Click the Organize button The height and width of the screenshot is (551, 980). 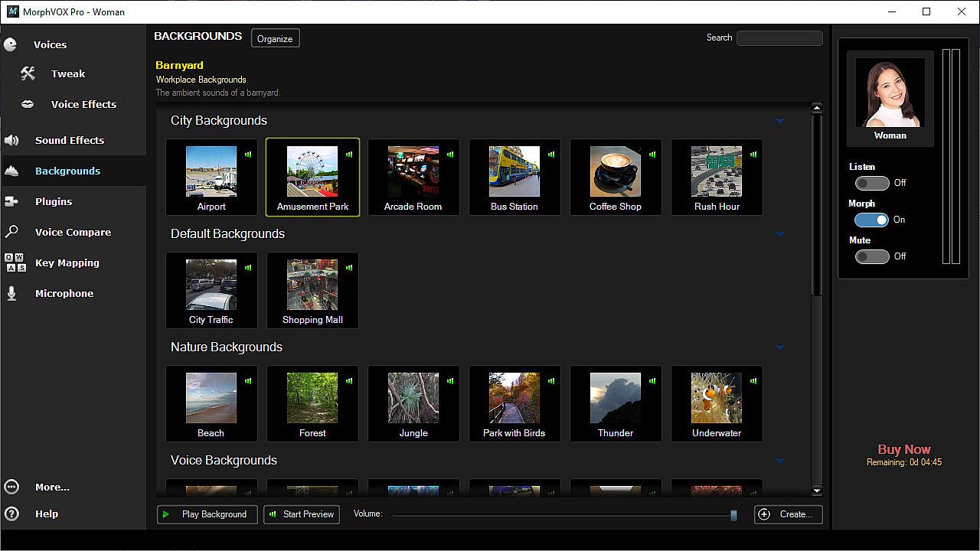[275, 38]
